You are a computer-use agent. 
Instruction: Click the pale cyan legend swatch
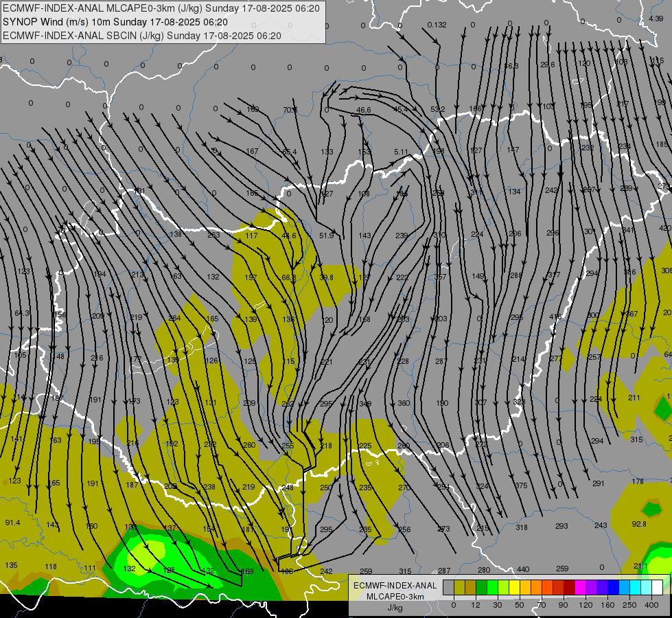(x=647, y=587)
